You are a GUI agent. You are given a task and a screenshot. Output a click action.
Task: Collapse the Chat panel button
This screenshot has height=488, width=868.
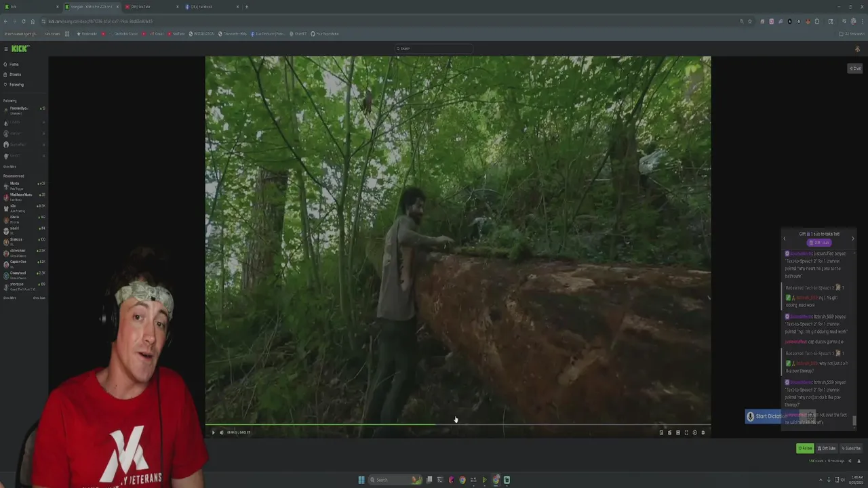click(x=855, y=68)
